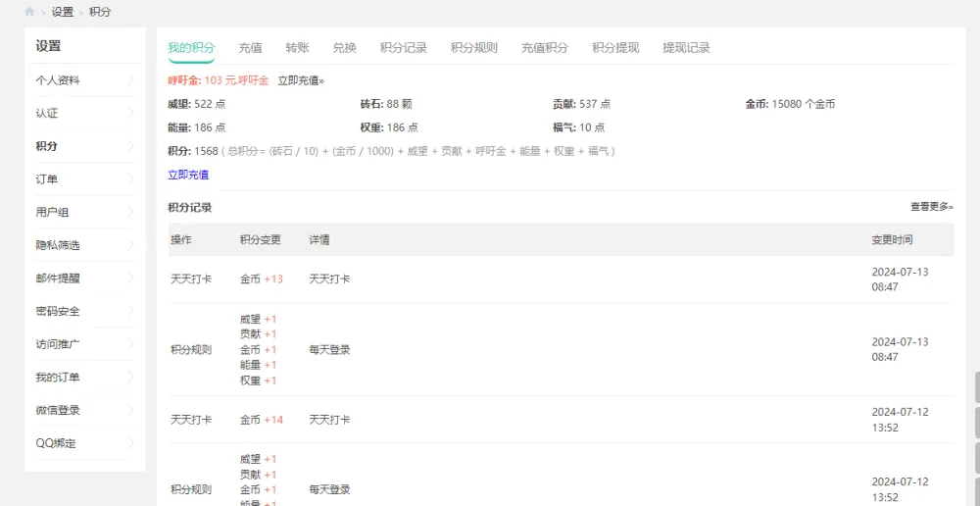Click the chevron icon next to 认证
The width and height of the screenshot is (980, 506).
pyautogui.click(x=130, y=114)
